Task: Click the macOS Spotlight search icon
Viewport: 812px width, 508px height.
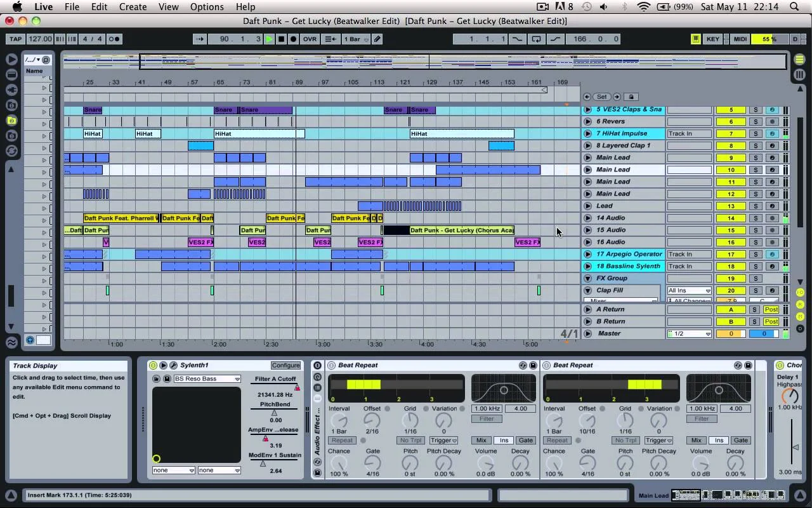Action: point(795,7)
